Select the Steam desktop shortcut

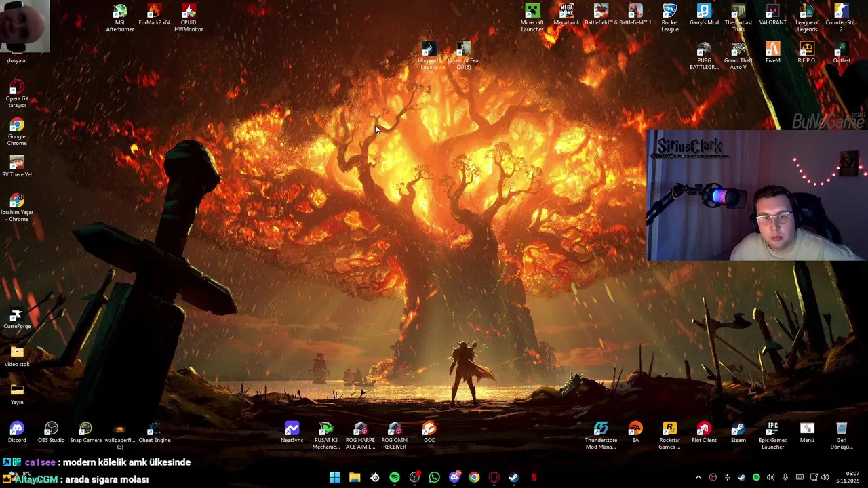(x=738, y=433)
